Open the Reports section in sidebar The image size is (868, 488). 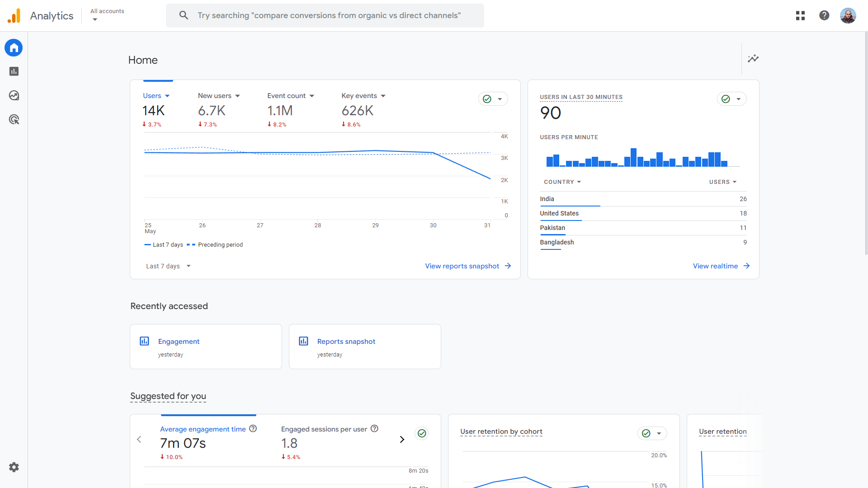point(14,71)
